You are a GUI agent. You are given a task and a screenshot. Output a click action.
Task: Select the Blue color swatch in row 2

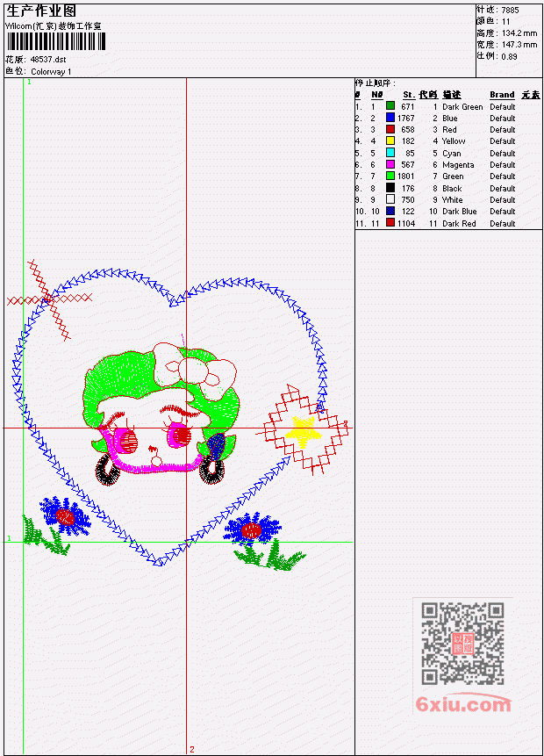[x=390, y=118]
